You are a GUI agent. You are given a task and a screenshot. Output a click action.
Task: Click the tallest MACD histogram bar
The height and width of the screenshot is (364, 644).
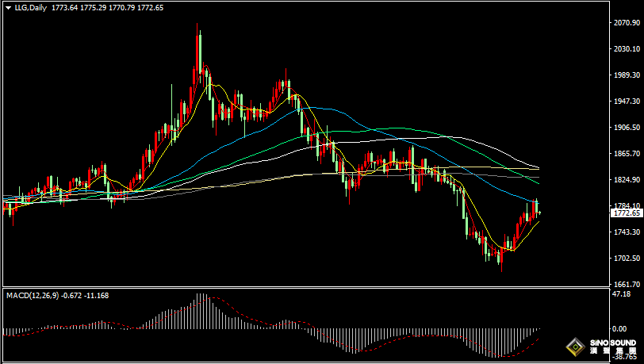coord(201,311)
